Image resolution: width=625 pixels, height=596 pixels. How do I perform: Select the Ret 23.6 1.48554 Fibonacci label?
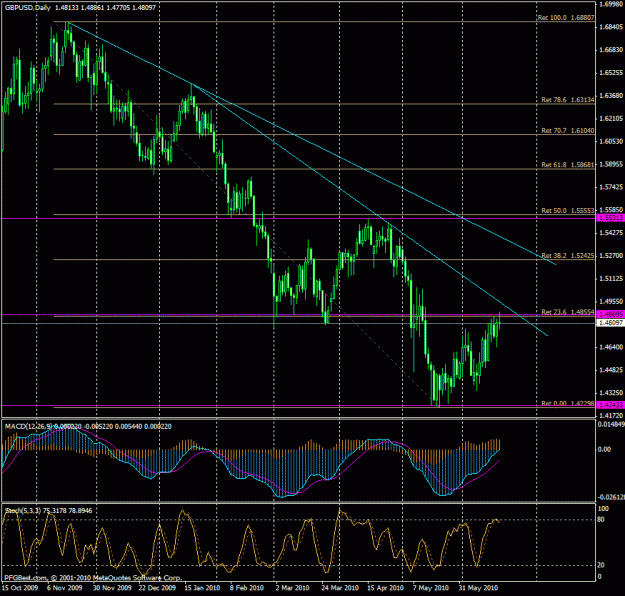tap(568, 312)
